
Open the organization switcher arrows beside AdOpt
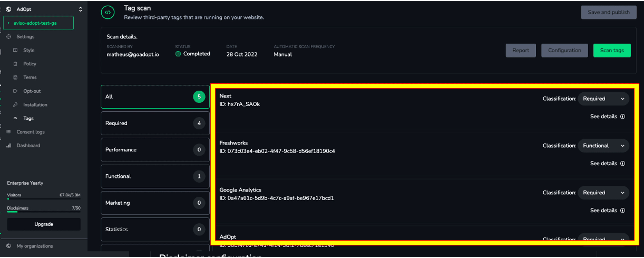coord(80,9)
